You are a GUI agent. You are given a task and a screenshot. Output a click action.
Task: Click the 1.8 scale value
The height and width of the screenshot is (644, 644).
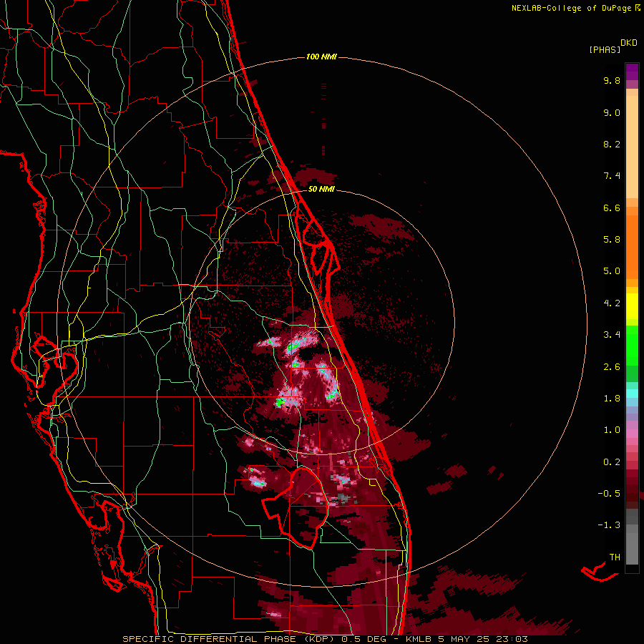[612, 399]
